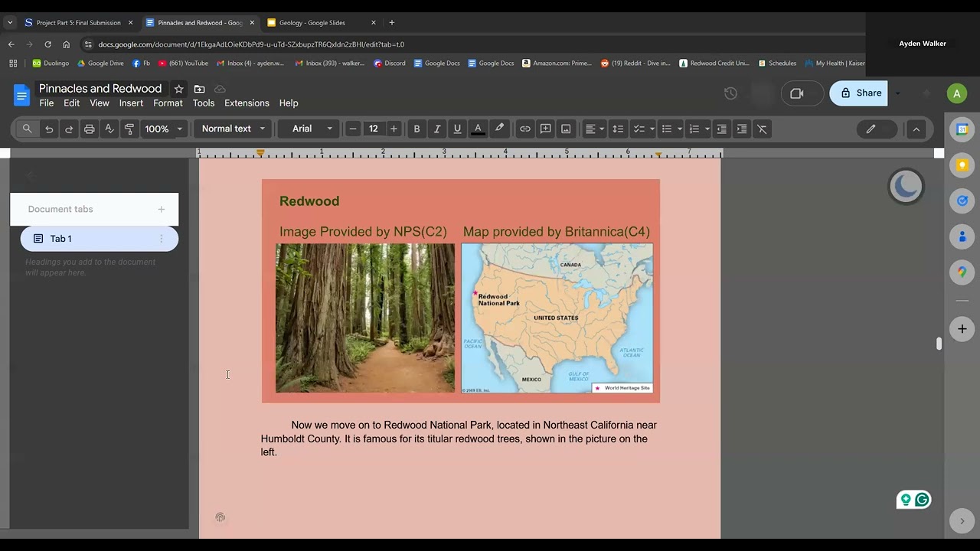
Task: Check cloud save status icon
Action: click(220, 89)
